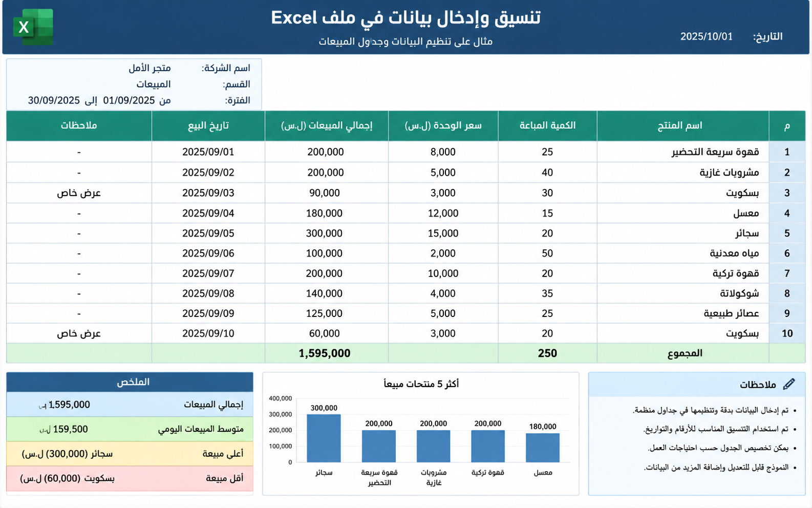Click row number 7 in the م column

pyautogui.click(x=787, y=273)
